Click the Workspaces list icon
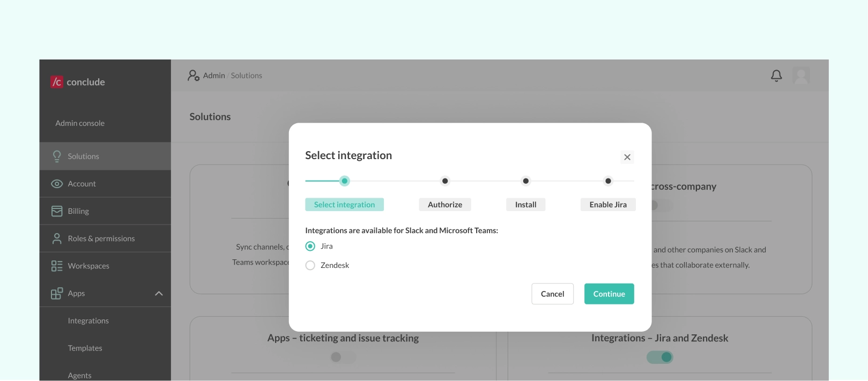Image resolution: width=868 pixels, height=381 pixels. click(x=57, y=266)
